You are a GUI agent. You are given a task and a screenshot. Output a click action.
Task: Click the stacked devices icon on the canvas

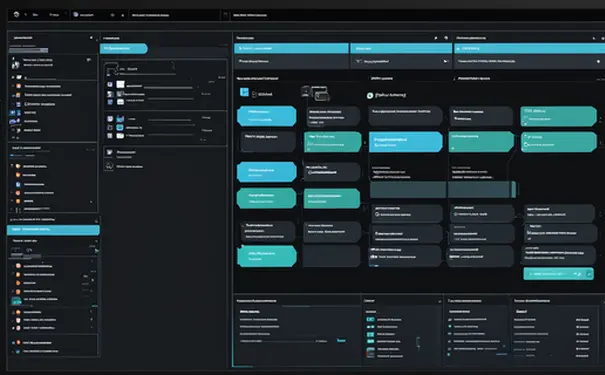tap(315, 93)
